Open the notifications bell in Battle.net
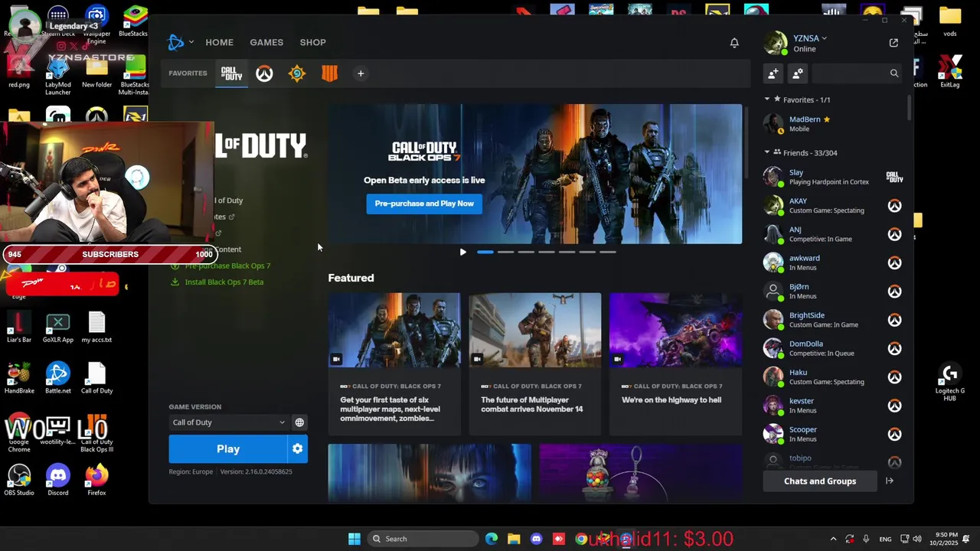This screenshot has width=980, height=551. [734, 43]
